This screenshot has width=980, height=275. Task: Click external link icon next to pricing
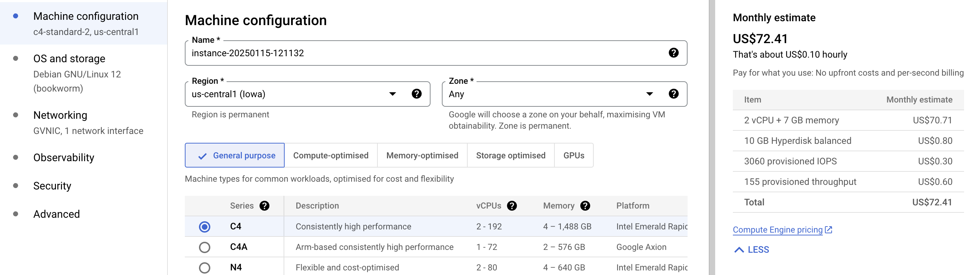tap(828, 230)
